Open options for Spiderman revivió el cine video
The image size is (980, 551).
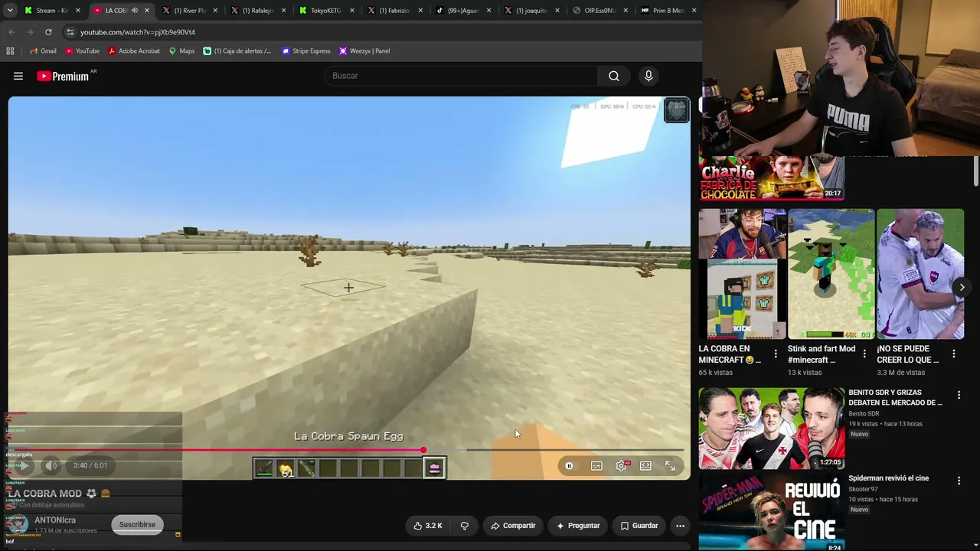(959, 481)
